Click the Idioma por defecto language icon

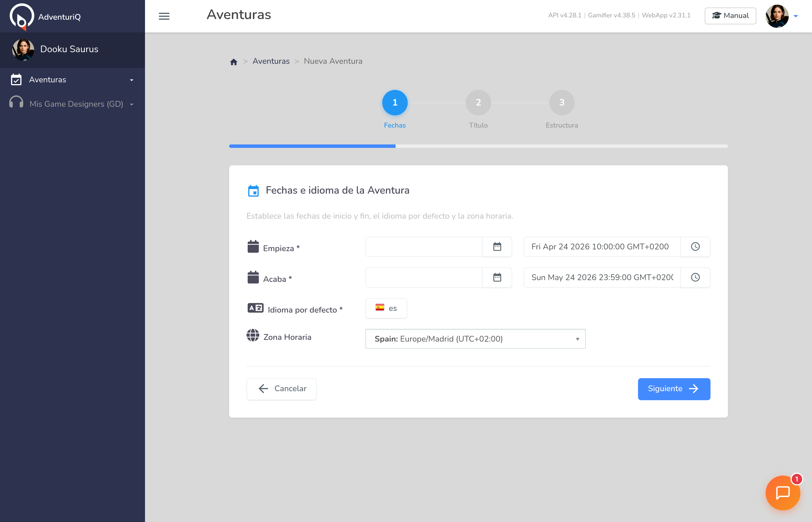click(255, 308)
